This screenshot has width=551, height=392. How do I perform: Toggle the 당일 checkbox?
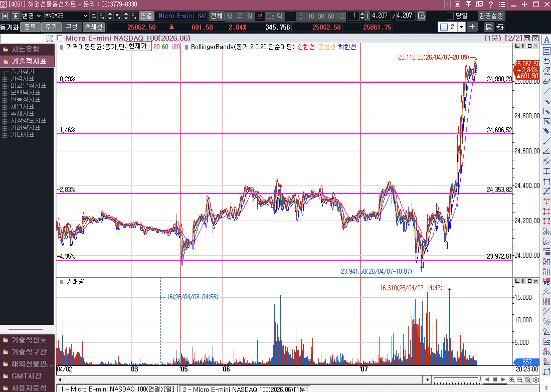point(450,16)
